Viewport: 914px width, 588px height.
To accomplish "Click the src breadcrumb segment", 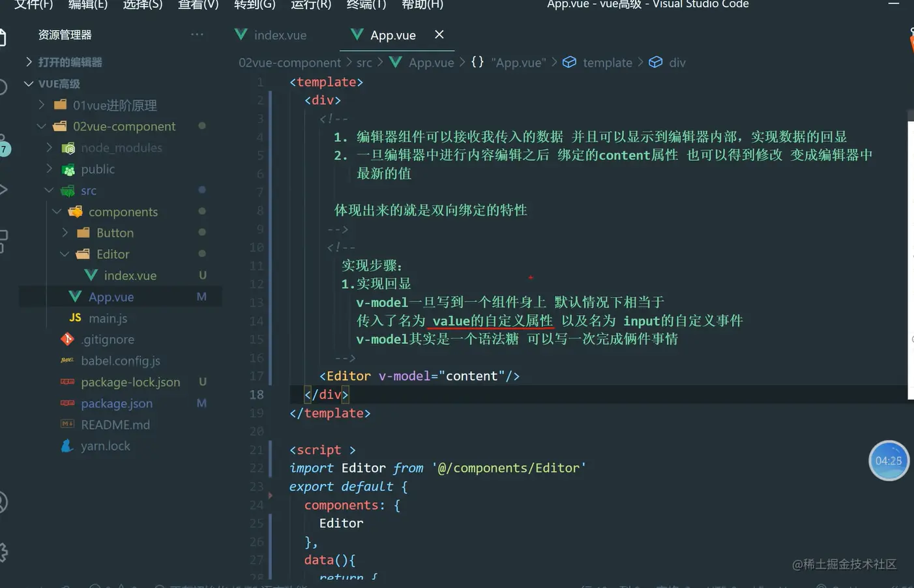I will click(x=364, y=63).
